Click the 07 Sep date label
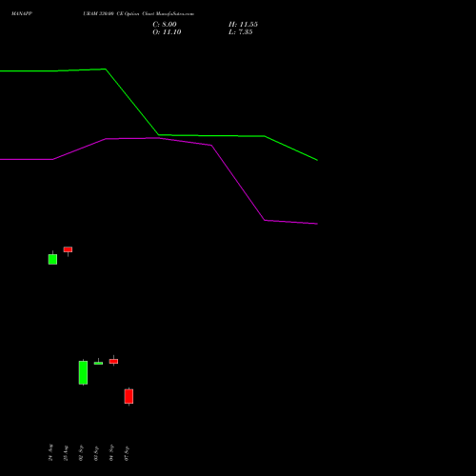Screen dimensions: 476x476 (x=127, y=453)
